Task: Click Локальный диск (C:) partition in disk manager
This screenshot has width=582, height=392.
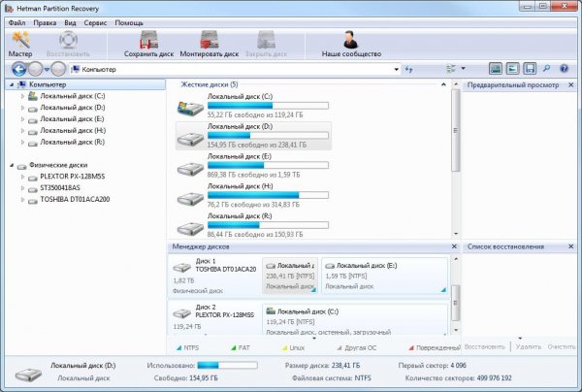Action: pos(355,319)
